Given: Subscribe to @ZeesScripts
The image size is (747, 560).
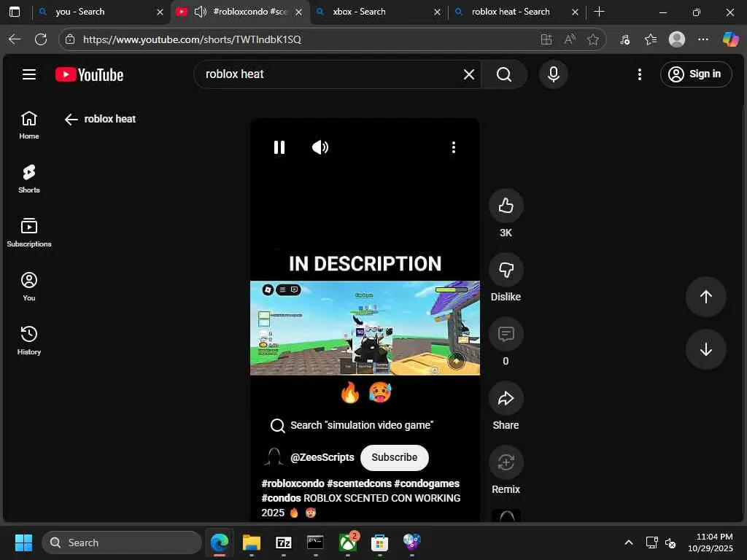Looking at the screenshot, I should [395, 458].
